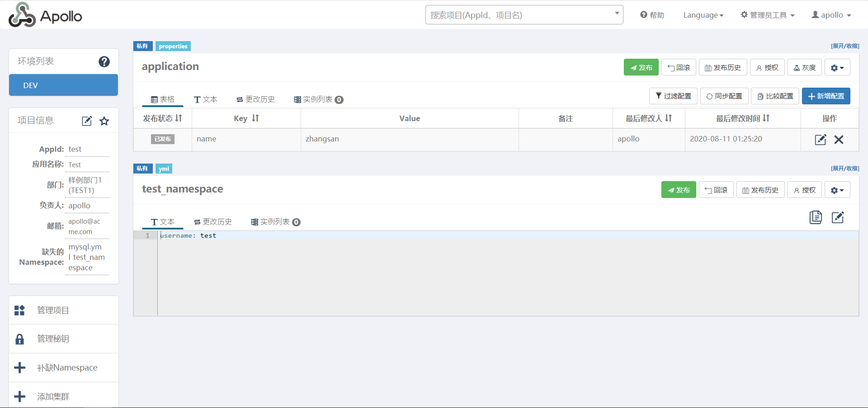Delete the name config row
868x408 pixels.
[839, 140]
